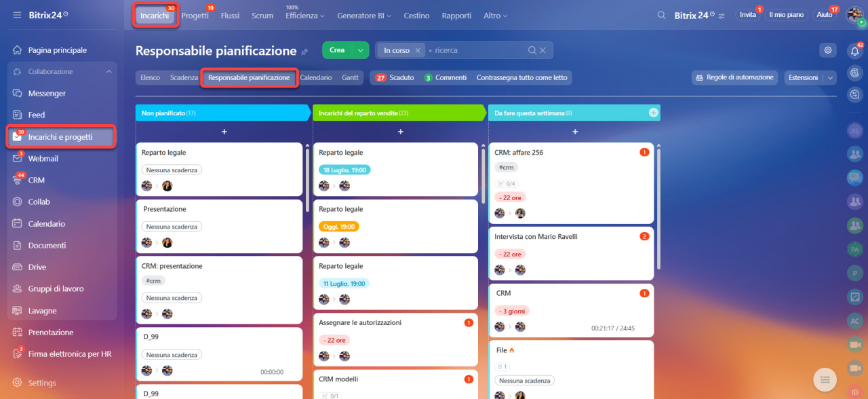
Task: Add a task under Incarichi del reparto vendite
Action: (x=401, y=132)
